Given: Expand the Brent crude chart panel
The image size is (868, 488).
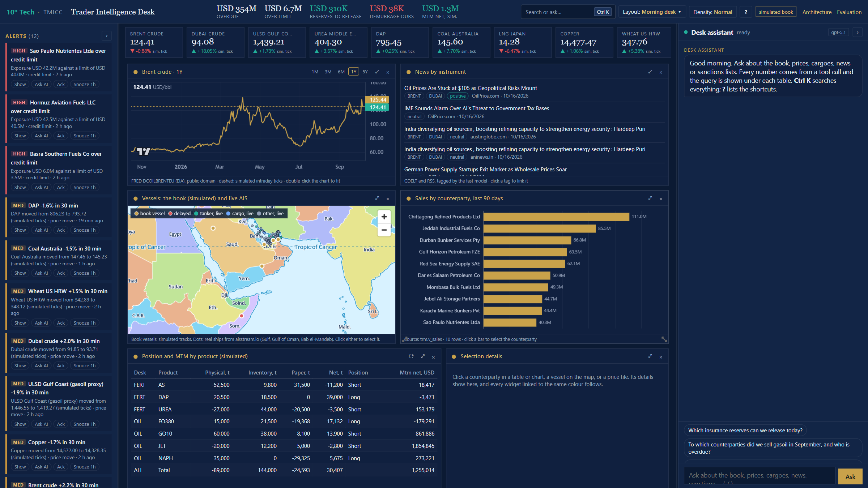Looking at the screenshot, I should click(x=377, y=72).
